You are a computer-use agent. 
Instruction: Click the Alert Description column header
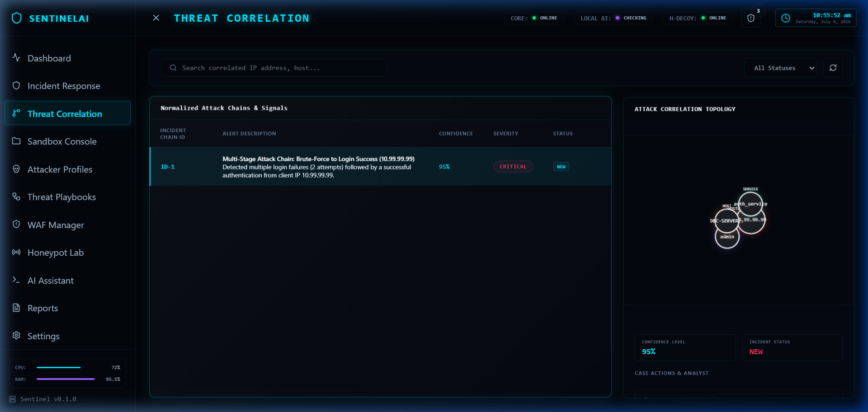tap(249, 134)
